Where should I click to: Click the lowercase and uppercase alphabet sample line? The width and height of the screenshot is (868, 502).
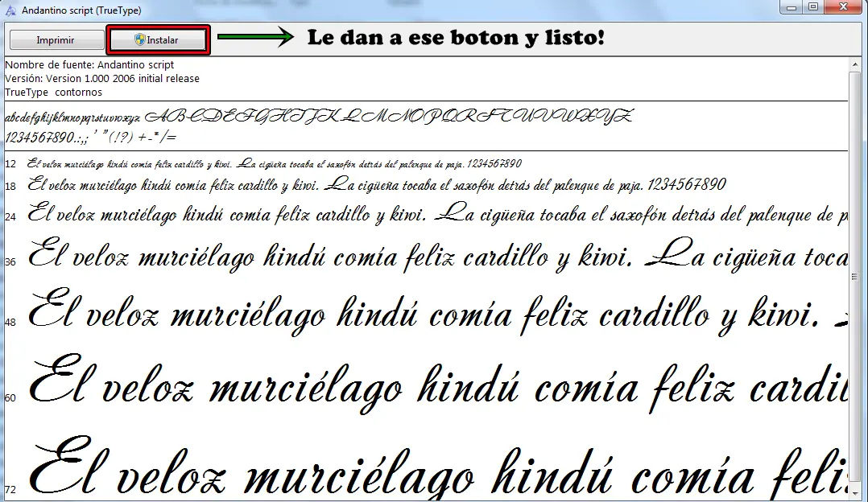[x=319, y=117]
